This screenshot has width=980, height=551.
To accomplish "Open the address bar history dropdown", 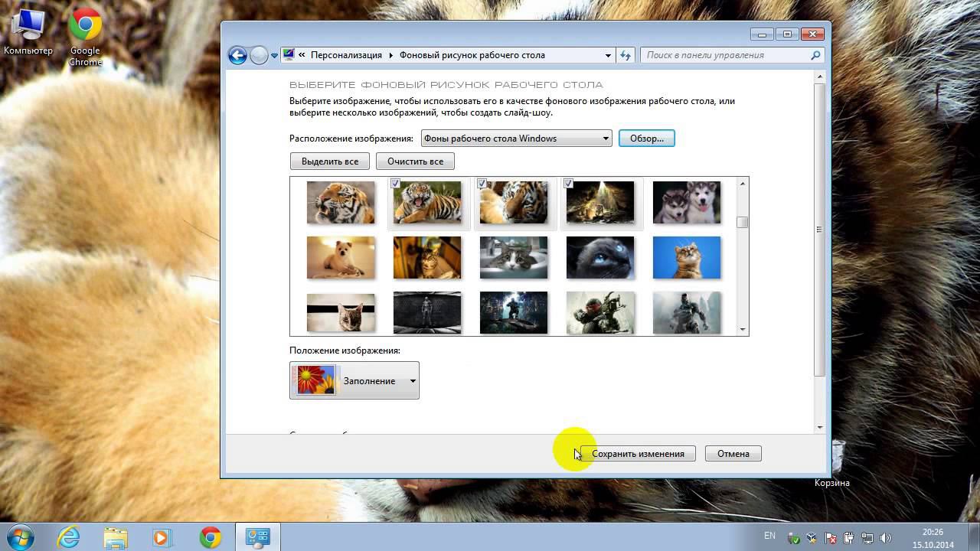I will pos(609,55).
